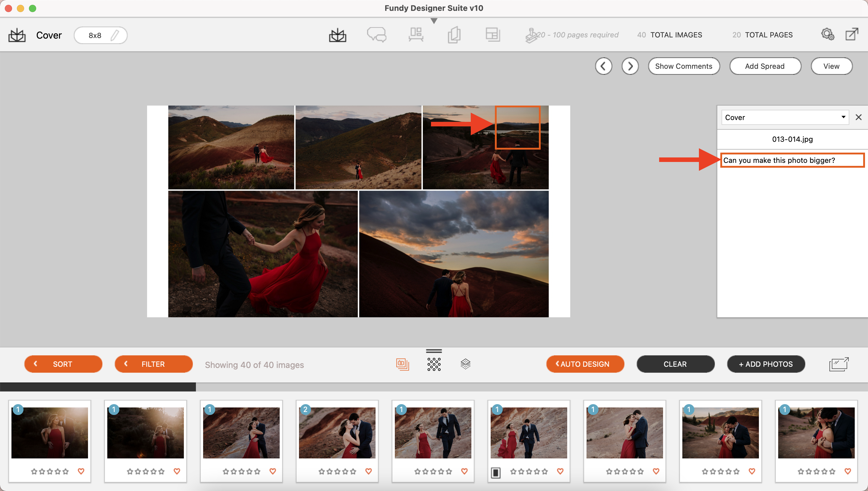Image resolution: width=868 pixels, height=491 pixels.
Task: Favorite the third thumbnail with its heart
Action: click(x=272, y=471)
